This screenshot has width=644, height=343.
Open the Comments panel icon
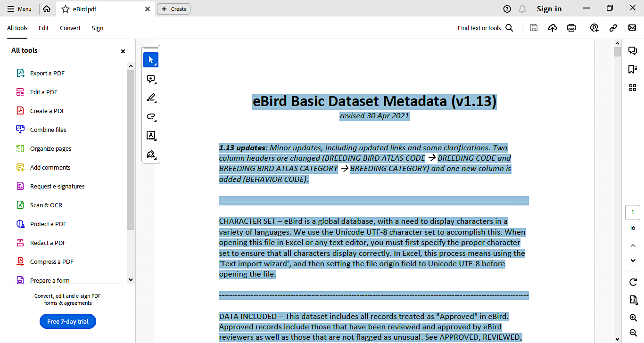633,50
